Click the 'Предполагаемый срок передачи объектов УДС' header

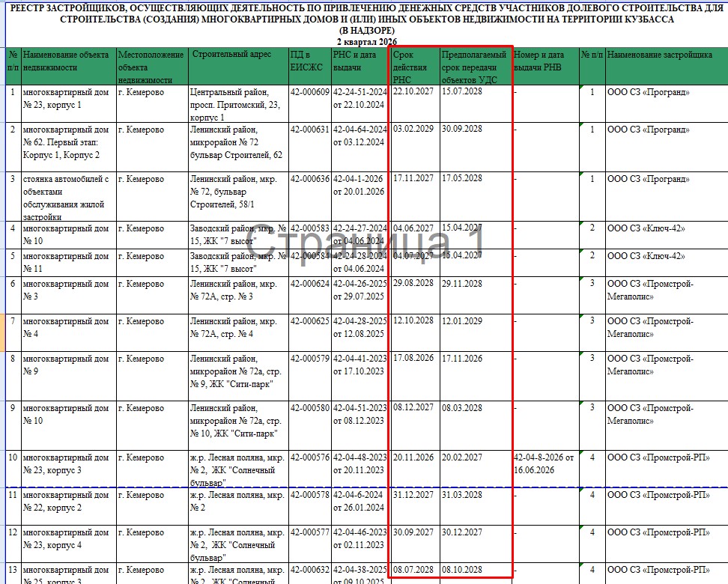pyautogui.click(x=476, y=67)
